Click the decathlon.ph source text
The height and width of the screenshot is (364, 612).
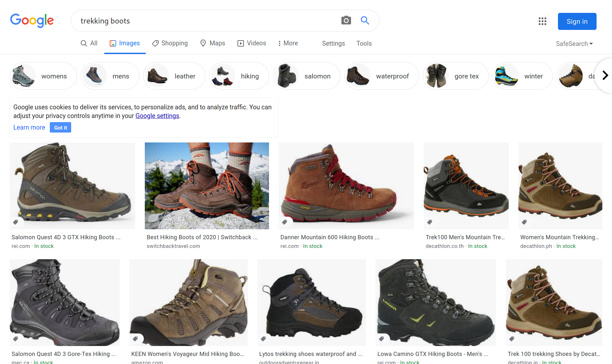click(536, 246)
